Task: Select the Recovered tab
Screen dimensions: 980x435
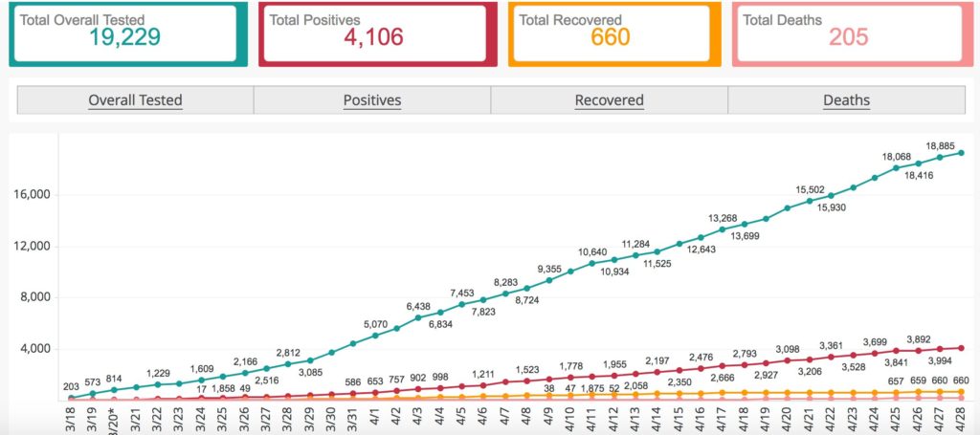Action: (609, 99)
